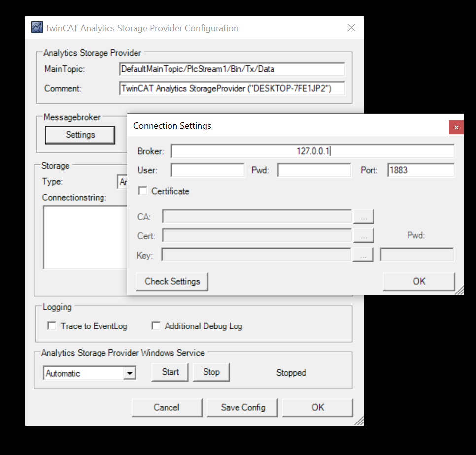
Task: Click the User input field
Action: (207, 170)
